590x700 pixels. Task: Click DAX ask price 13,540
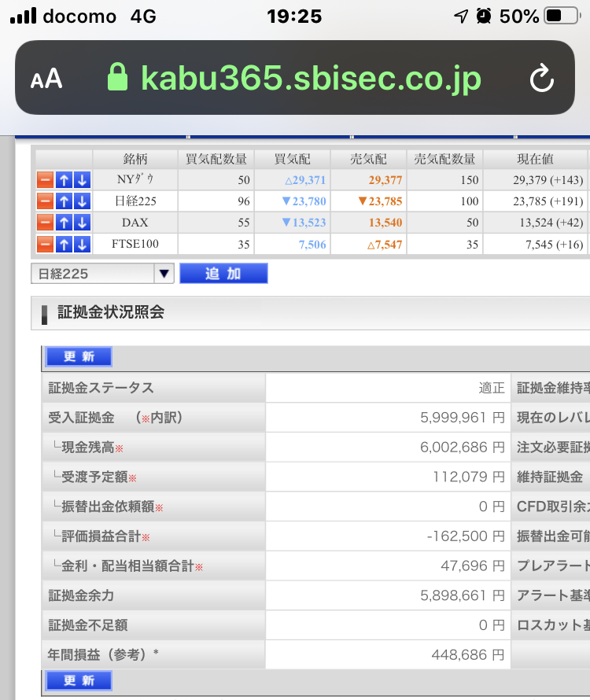pyautogui.click(x=385, y=223)
